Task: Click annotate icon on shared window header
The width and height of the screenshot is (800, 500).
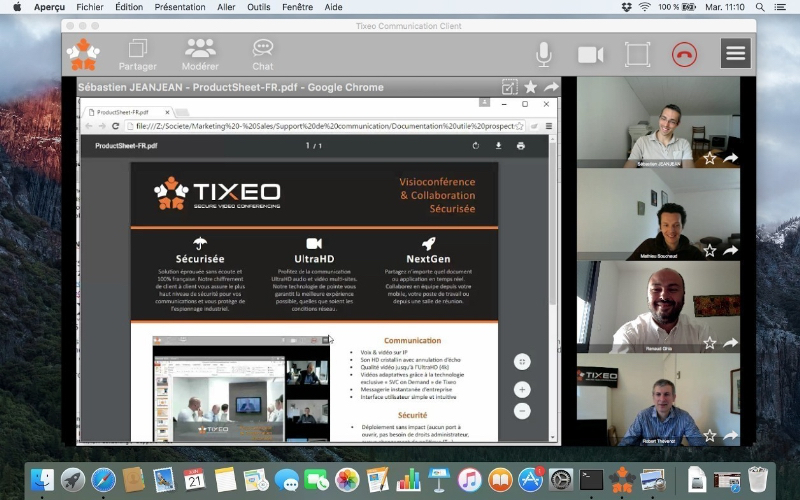Action: [509, 87]
